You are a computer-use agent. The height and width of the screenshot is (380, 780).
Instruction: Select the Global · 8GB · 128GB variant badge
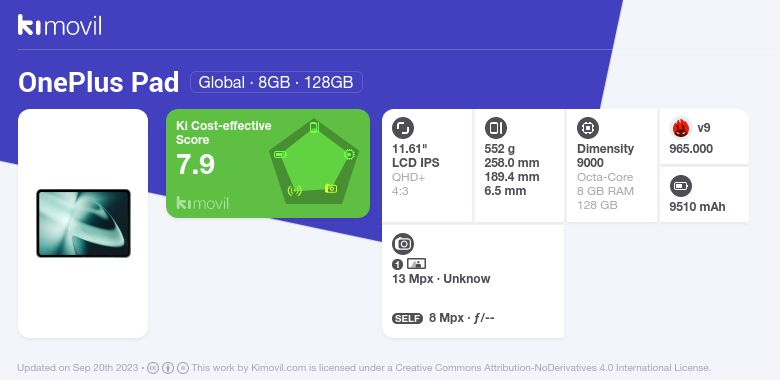coord(276,82)
